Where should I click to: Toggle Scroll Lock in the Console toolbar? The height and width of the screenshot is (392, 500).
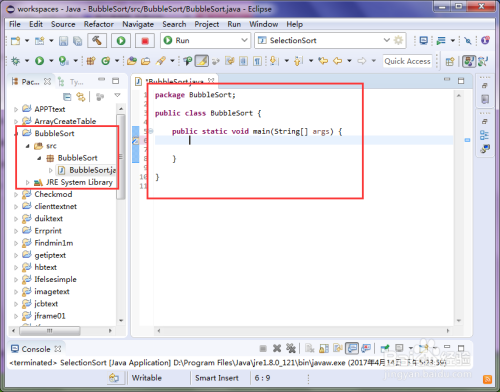click(x=324, y=349)
